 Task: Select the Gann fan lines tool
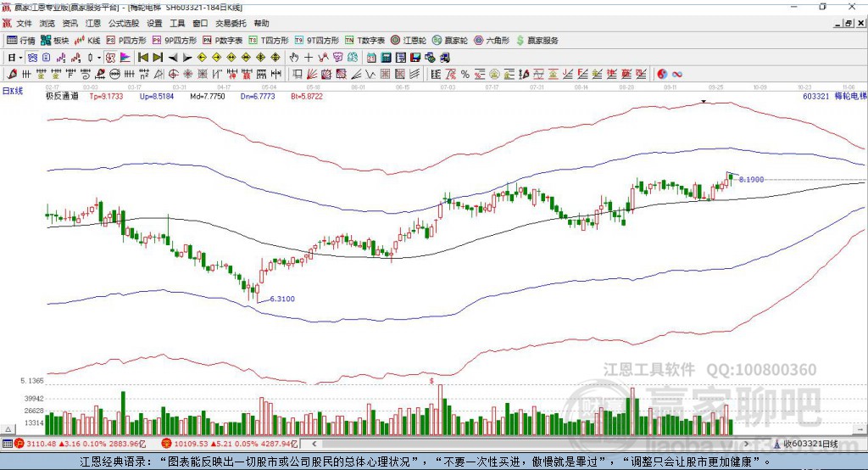pos(311,74)
